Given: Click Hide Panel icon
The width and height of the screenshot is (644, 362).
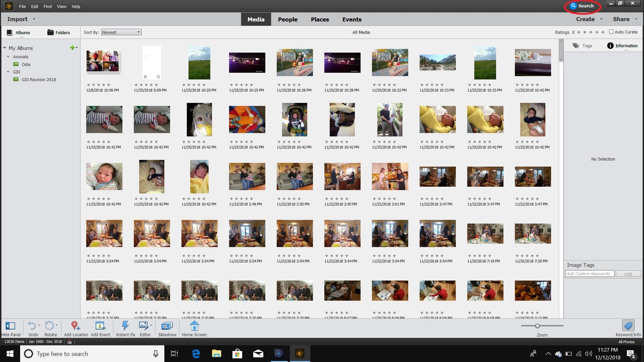Looking at the screenshot, I should click(x=10, y=326).
